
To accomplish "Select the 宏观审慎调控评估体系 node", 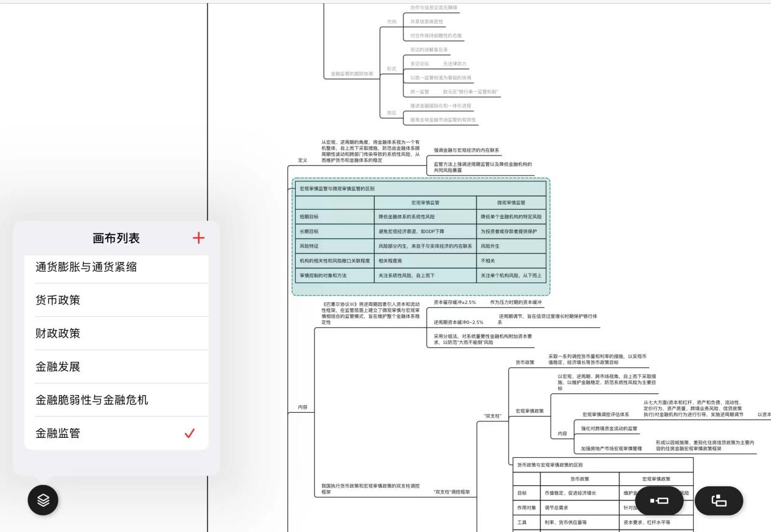I will [605, 415].
